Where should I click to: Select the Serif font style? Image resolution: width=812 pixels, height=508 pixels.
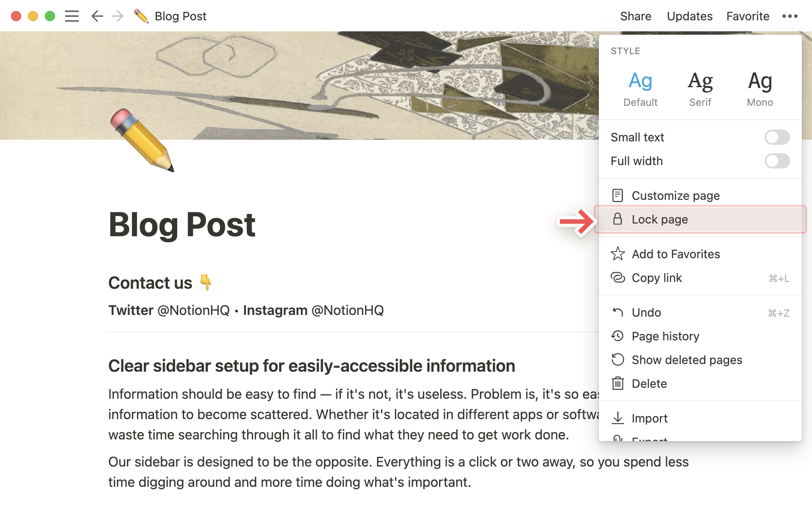click(700, 87)
